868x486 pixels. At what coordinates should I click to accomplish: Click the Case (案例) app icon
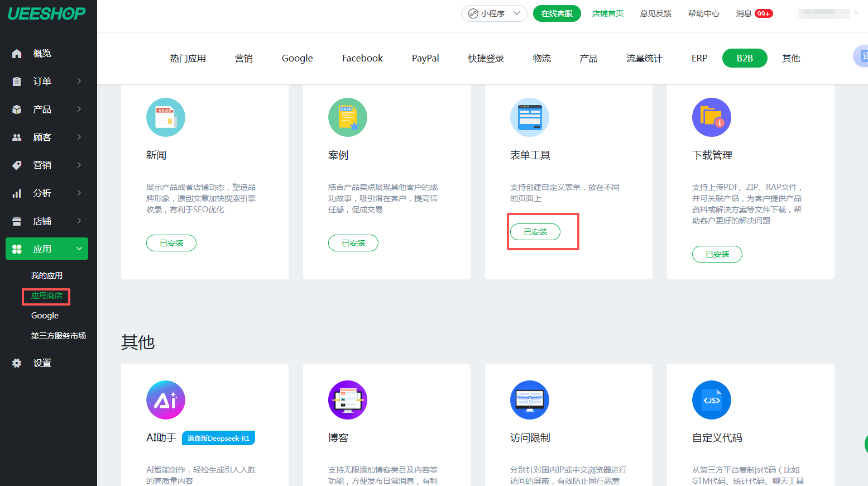[x=347, y=117]
